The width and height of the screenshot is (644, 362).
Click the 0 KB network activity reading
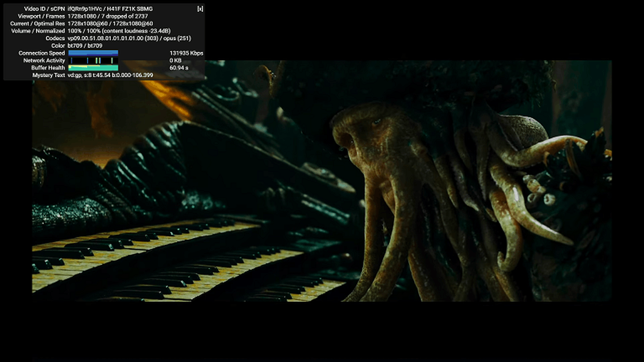tap(176, 61)
